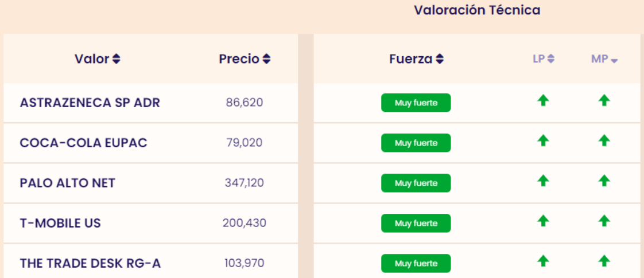Click ASTRAZENECA SP ADR medium-term green arrow

604,101
